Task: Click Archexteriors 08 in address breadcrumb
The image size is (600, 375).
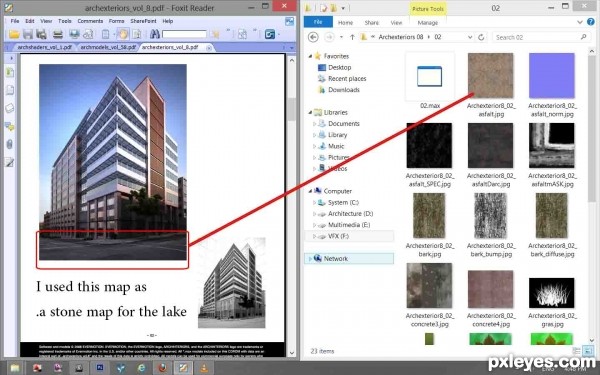Action: (x=401, y=37)
